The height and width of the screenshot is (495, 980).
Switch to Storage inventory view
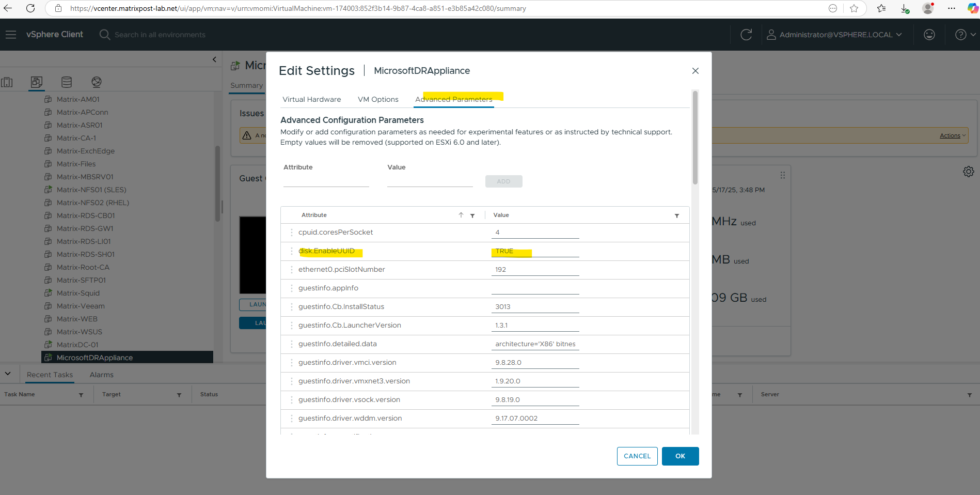(x=67, y=82)
